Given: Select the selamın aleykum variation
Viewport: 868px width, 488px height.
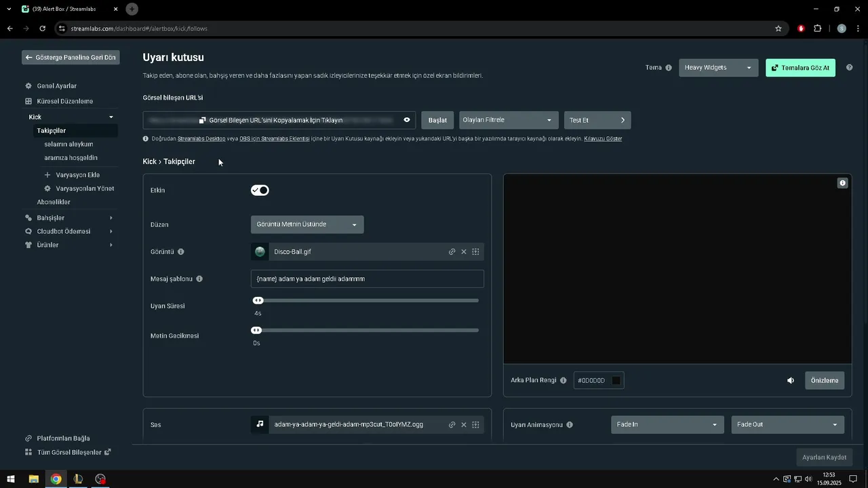Looking at the screenshot, I should tap(68, 144).
